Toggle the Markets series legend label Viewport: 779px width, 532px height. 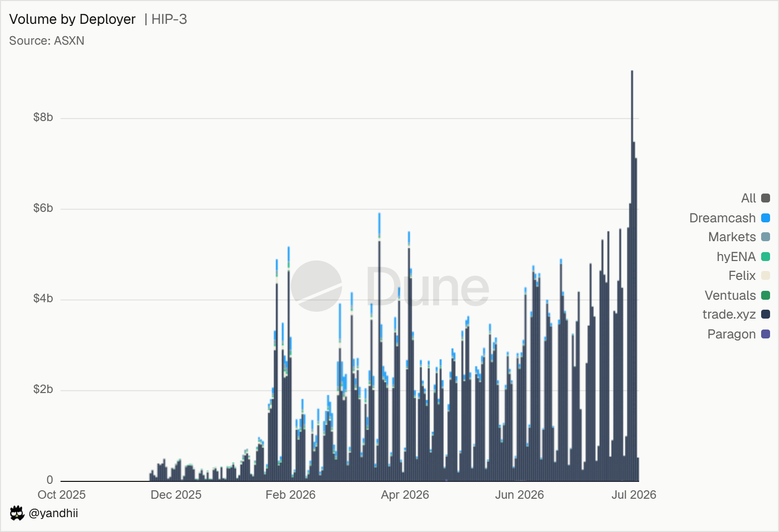point(732,237)
